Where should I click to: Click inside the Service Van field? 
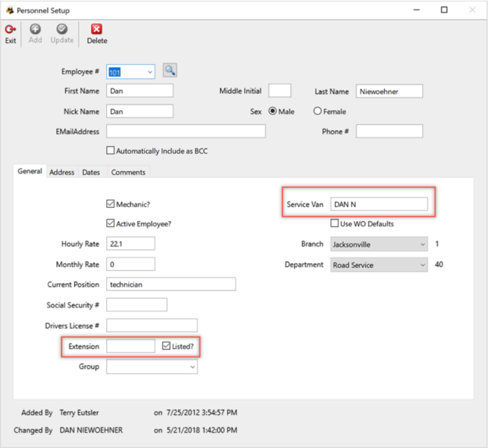pos(379,204)
